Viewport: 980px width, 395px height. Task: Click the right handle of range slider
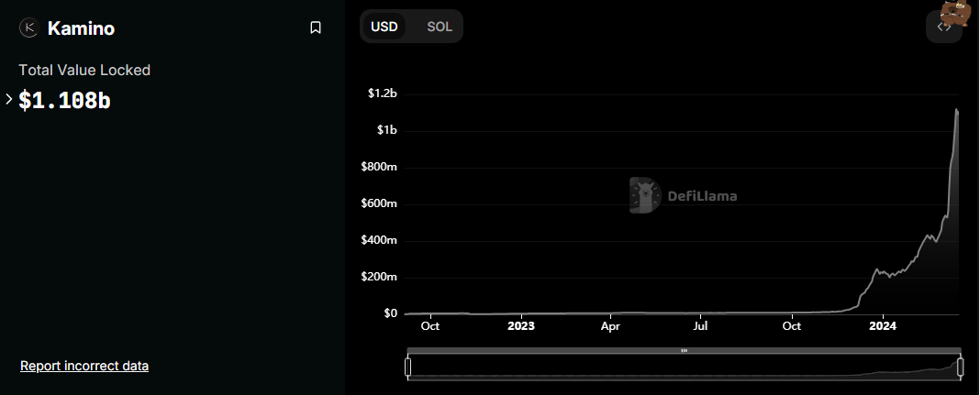tap(961, 367)
